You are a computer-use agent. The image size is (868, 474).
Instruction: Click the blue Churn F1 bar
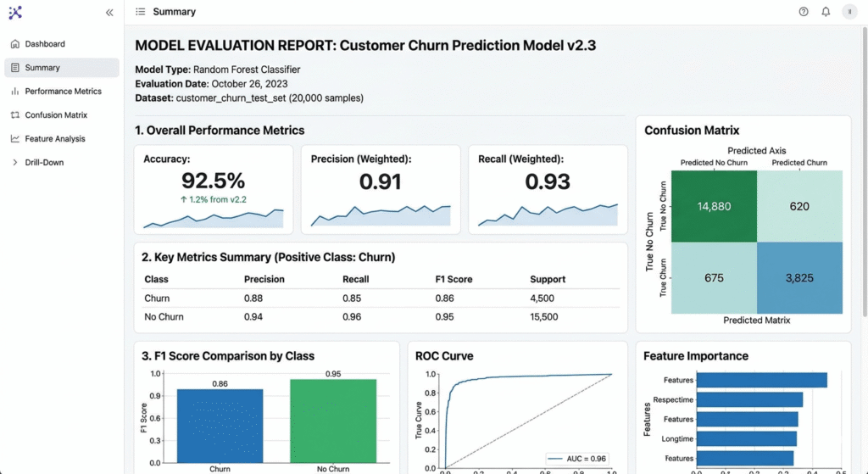click(220, 426)
